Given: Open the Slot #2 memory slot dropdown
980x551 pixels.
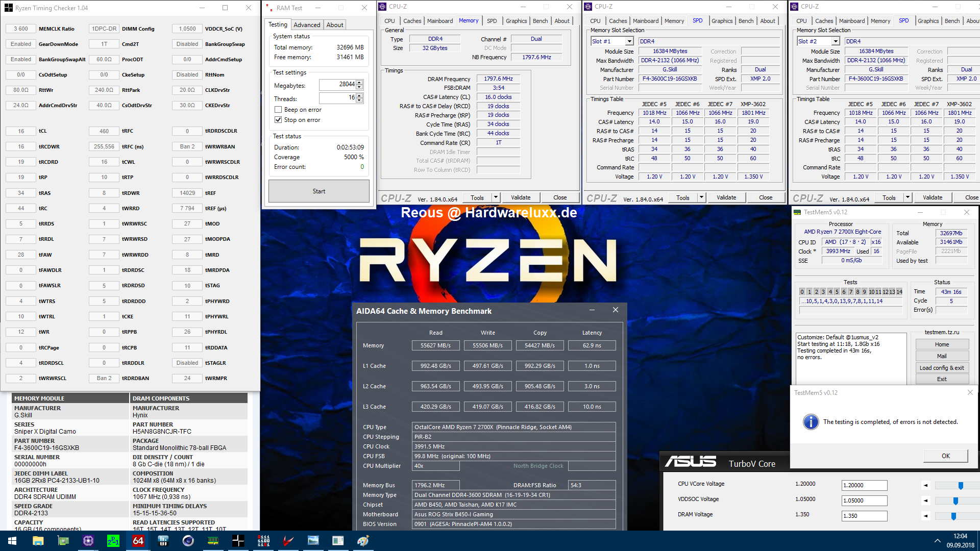Looking at the screenshot, I should click(x=836, y=41).
